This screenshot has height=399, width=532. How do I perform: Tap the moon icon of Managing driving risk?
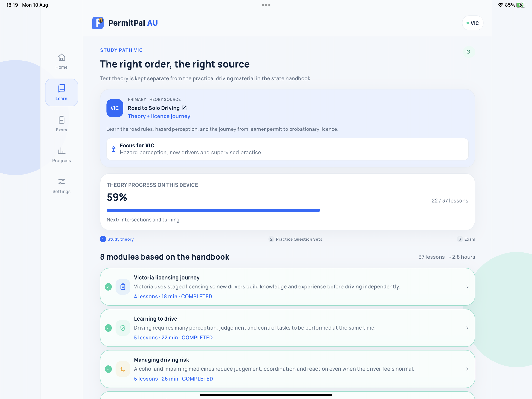click(123, 369)
